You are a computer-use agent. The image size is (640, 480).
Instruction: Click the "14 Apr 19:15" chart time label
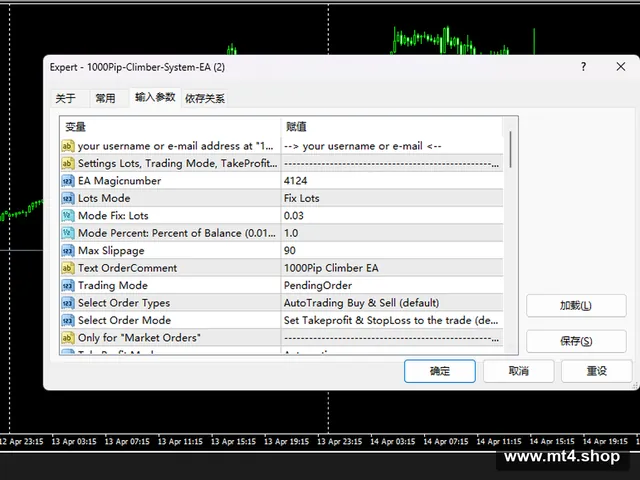605,442
